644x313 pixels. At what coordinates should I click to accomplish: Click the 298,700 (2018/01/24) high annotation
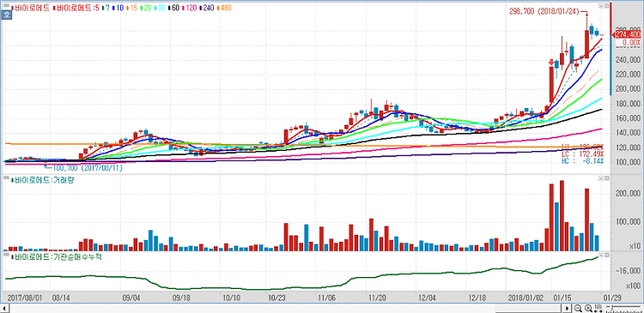544,12
